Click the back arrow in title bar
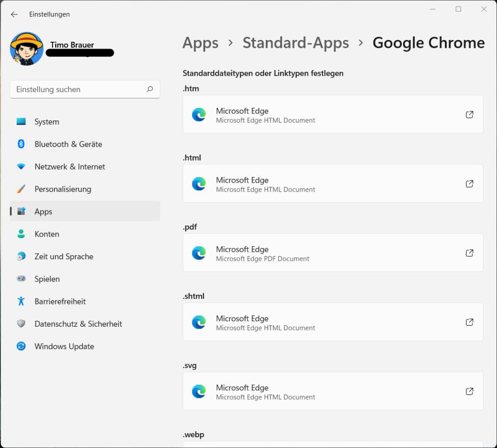 pyautogui.click(x=14, y=14)
